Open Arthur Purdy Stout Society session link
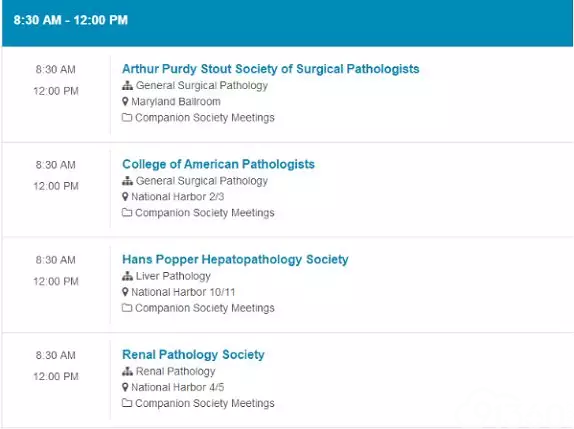Image resolution: width=574 pixels, height=429 pixels. click(x=271, y=69)
